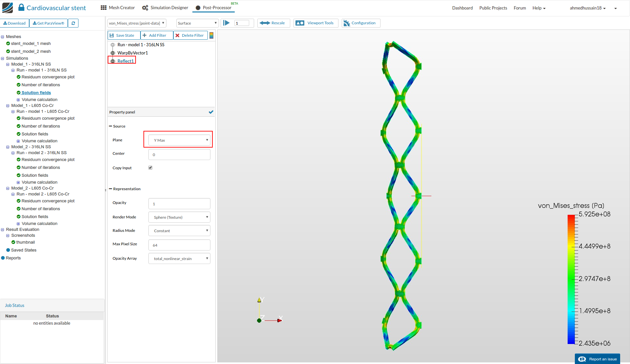Click the Z axis green sphere
The width and height of the screenshot is (630, 364).
click(259, 320)
